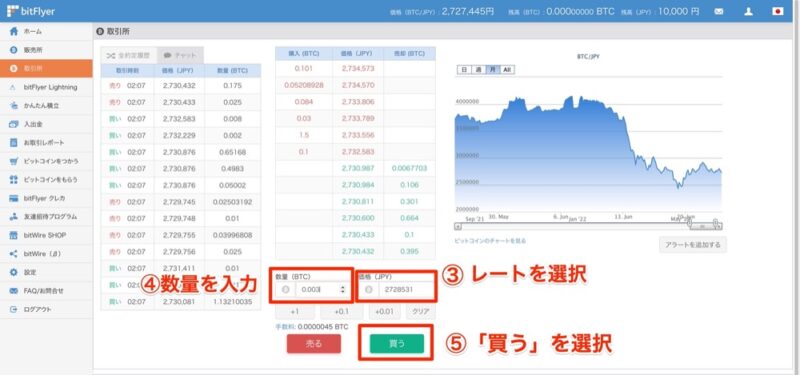
Task: Open the user account profile icon
Action: click(x=748, y=12)
